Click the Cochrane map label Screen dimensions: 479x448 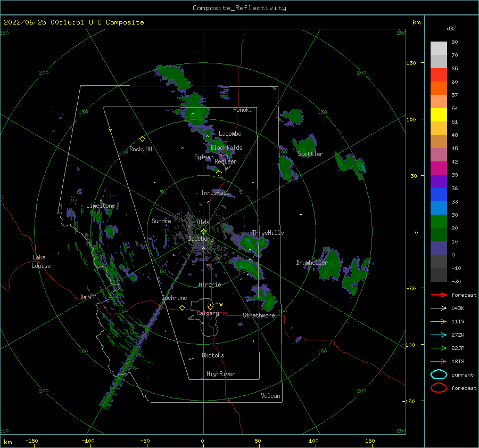174,298
